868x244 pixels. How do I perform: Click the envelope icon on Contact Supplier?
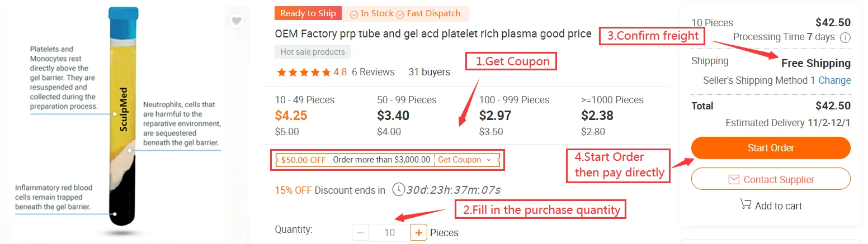click(734, 179)
